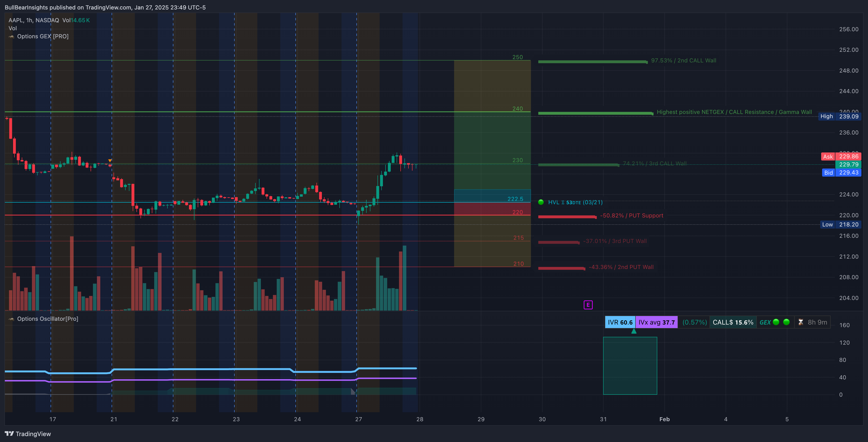Click the red 3rd PUT Wall bar
868x442 pixels.
(x=559, y=242)
